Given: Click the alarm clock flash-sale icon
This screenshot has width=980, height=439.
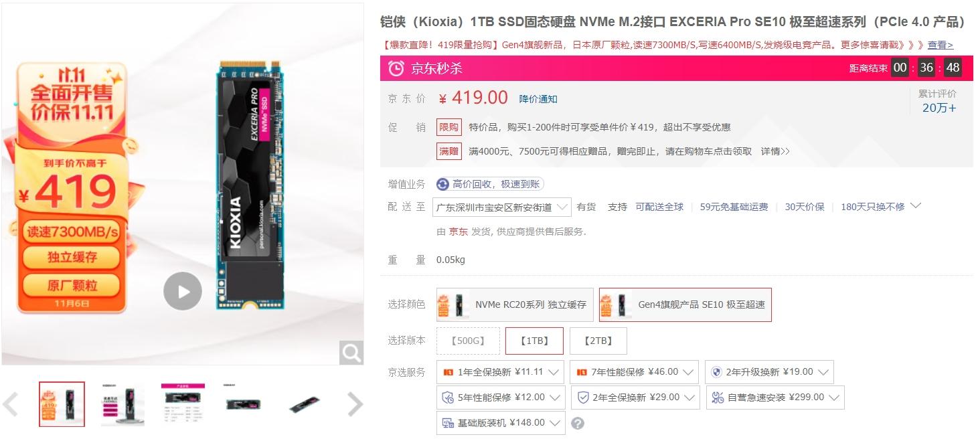Looking at the screenshot, I should [396, 68].
